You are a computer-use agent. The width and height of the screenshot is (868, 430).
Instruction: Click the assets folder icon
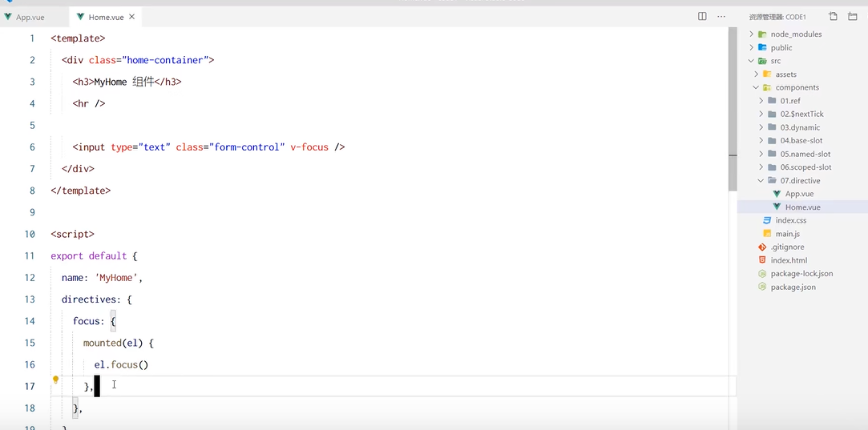pos(767,74)
